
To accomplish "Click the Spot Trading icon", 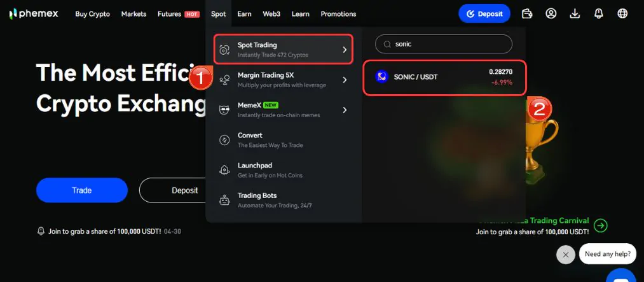I will pos(224,50).
